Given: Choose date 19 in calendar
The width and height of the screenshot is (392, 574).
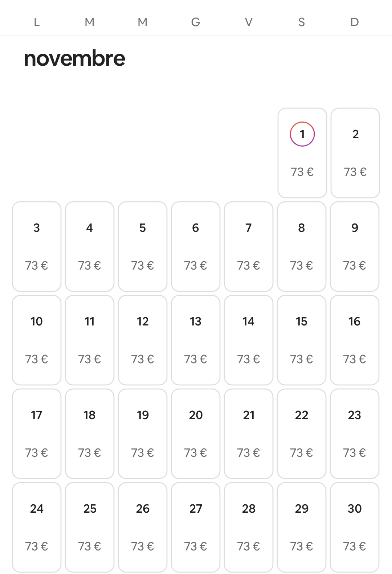Looking at the screenshot, I should [x=143, y=434].
